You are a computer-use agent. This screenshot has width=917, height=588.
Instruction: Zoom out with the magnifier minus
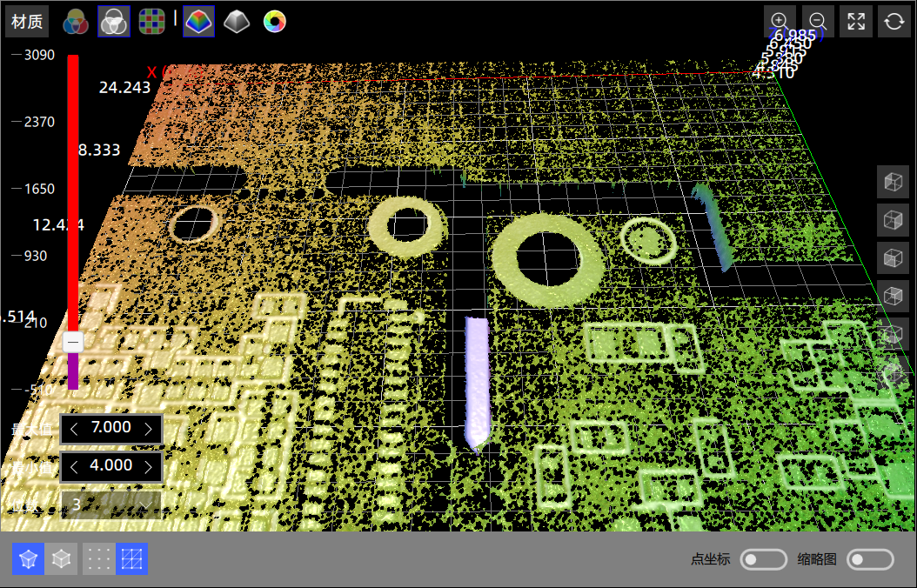point(818,22)
